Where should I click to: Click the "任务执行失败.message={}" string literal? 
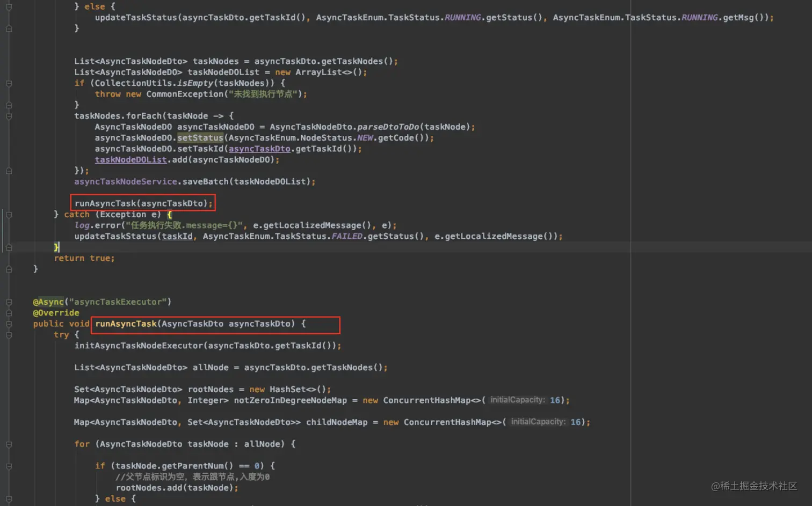coord(184,225)
